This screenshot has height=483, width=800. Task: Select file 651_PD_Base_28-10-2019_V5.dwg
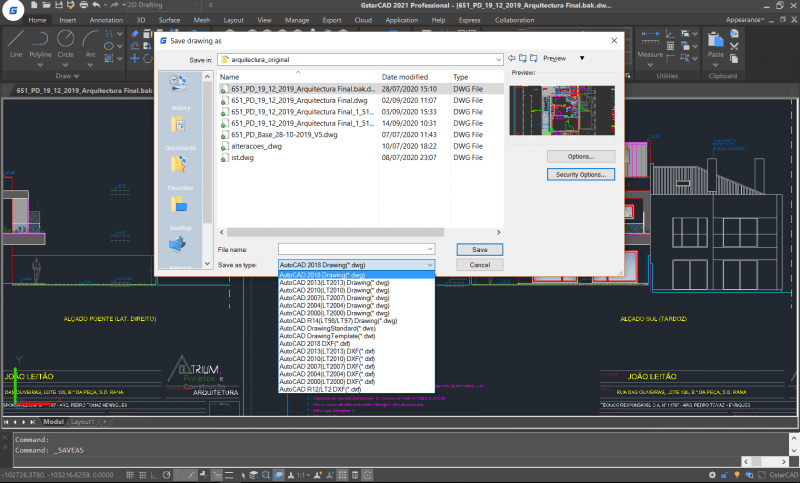click(x=284, y=134)
